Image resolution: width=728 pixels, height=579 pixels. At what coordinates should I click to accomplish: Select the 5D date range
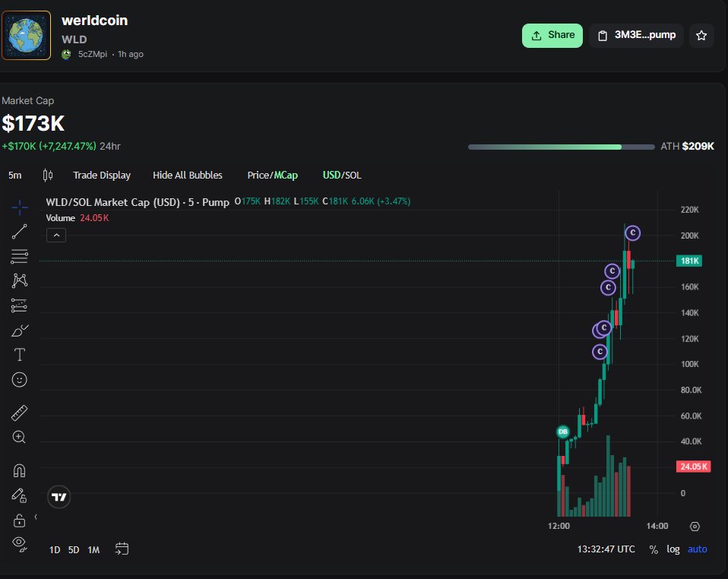pos(74,550)
